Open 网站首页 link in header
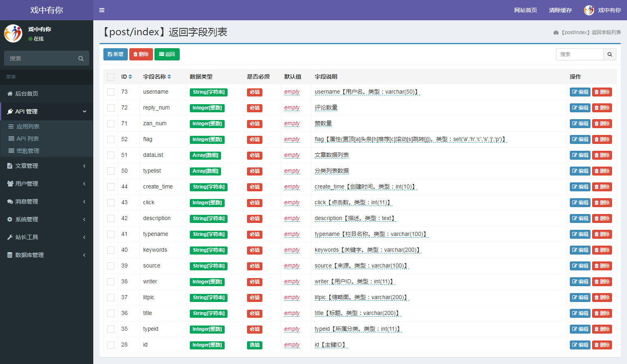This screenshot has width=627, height=364. (526, 10)
